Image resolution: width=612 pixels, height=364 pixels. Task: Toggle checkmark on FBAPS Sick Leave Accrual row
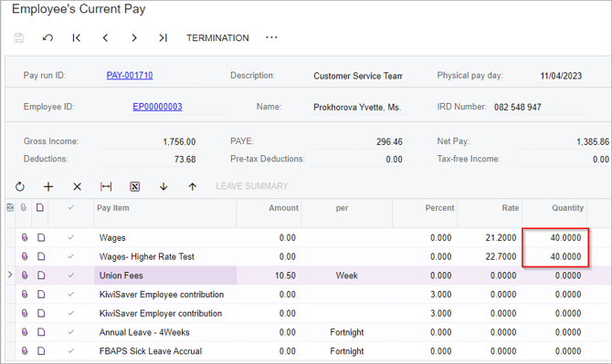click(70, 351)
